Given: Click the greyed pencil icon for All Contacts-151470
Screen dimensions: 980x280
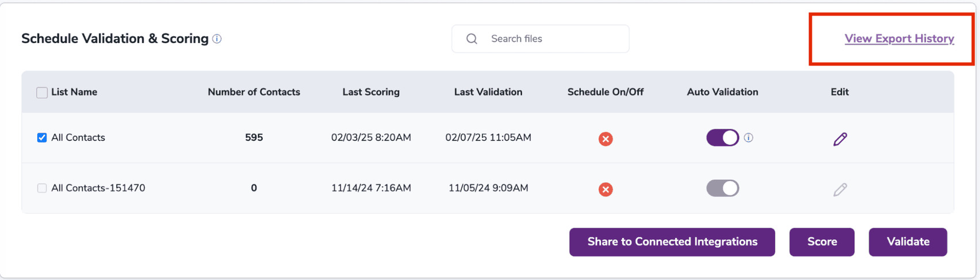Looking at the screenshot, I should coord(840,189).
